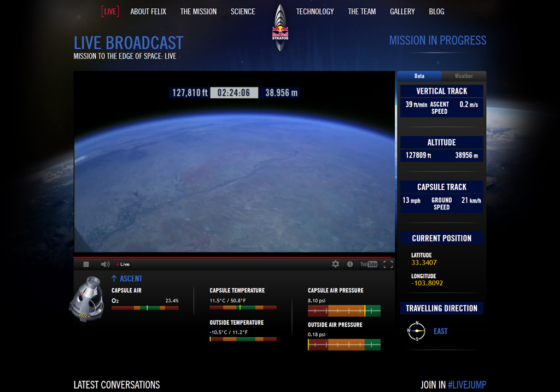Click the 38.956 m overlay reading
The height and width of the screenshot is (392, 560).
click(281, 93)
